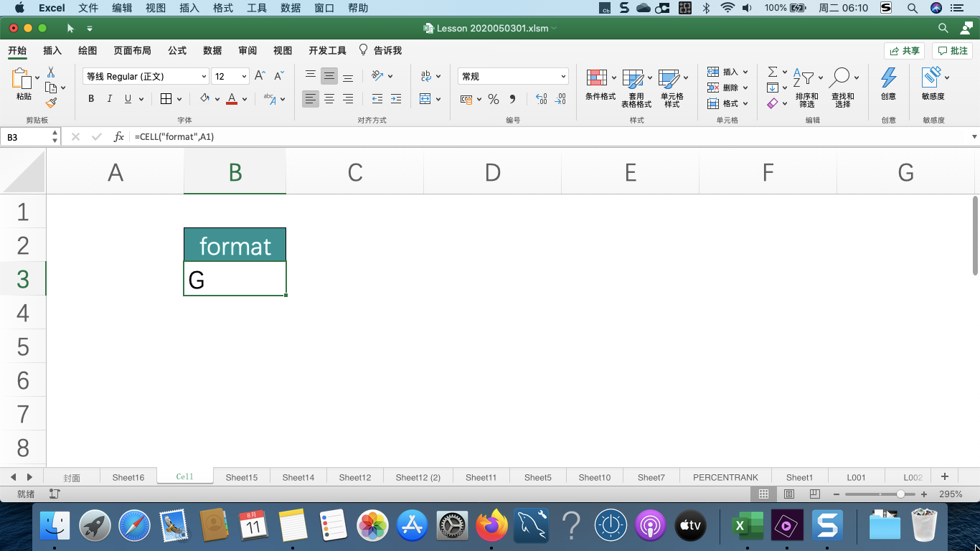
Task: Open the 插入 ribbon tab
Action: [52, 50]
